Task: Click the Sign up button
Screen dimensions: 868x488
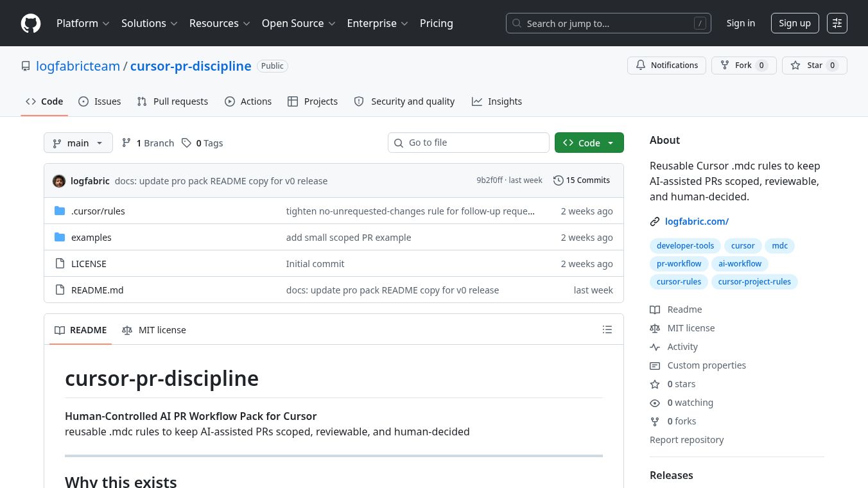Action: click(x=795, y=23)
